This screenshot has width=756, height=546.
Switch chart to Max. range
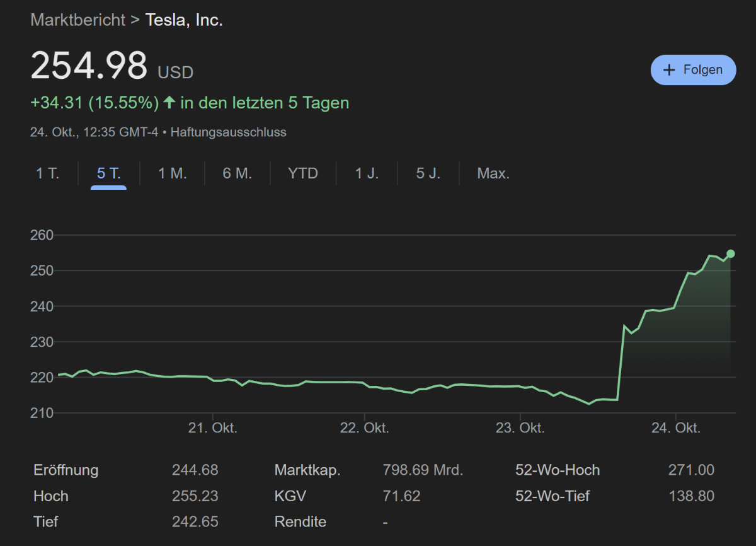point(493,173)
